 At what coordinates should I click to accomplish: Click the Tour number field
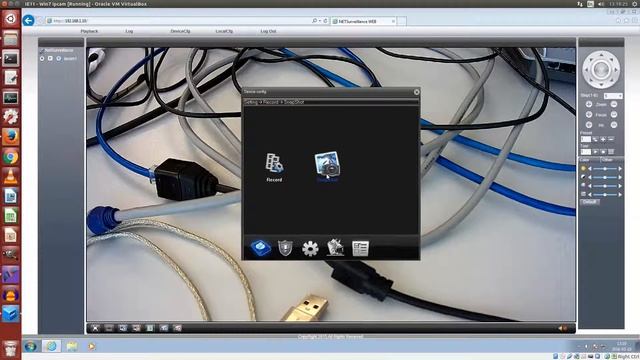click(585, 152)
